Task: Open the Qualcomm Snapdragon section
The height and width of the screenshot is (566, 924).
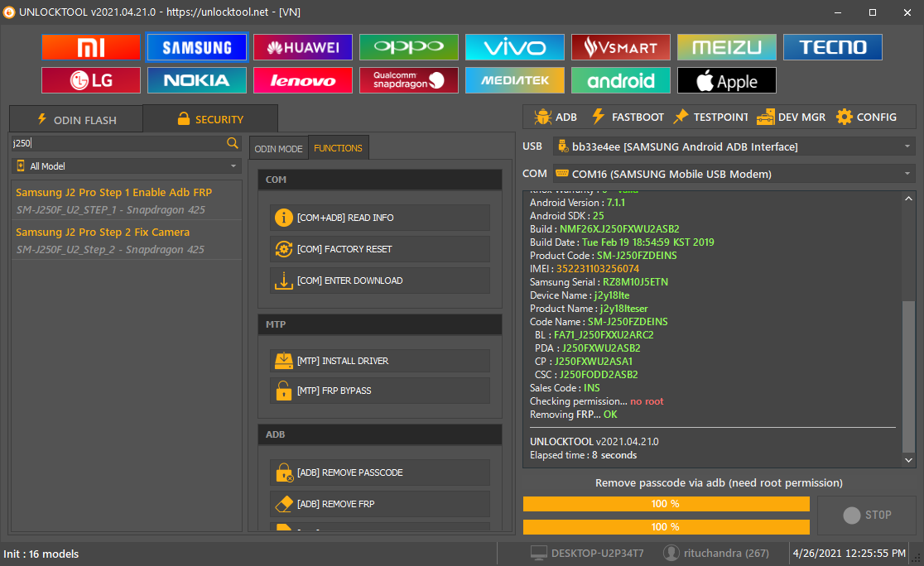Action: [x=409, y=80]
